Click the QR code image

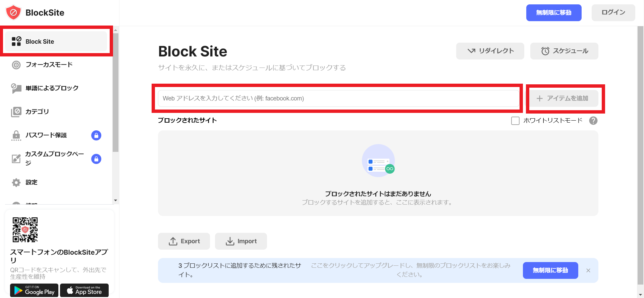click(25, 230)
